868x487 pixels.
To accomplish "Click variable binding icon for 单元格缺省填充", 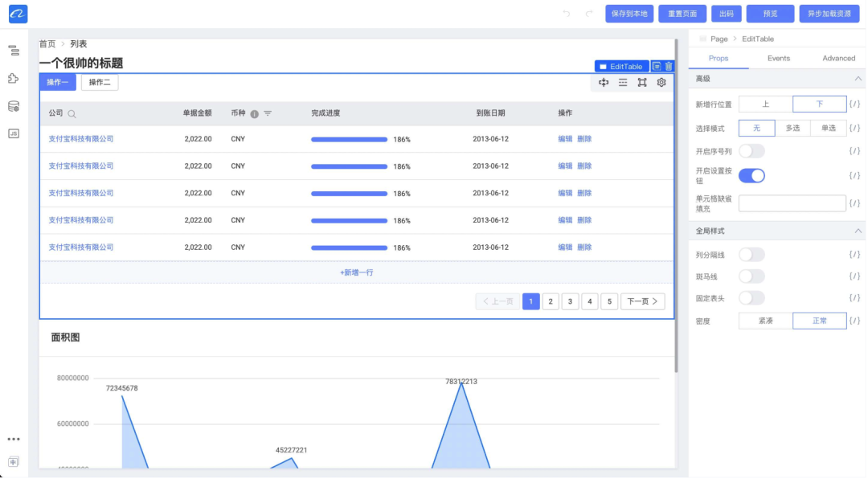I will pyautogui.click(x=854, y=203).
